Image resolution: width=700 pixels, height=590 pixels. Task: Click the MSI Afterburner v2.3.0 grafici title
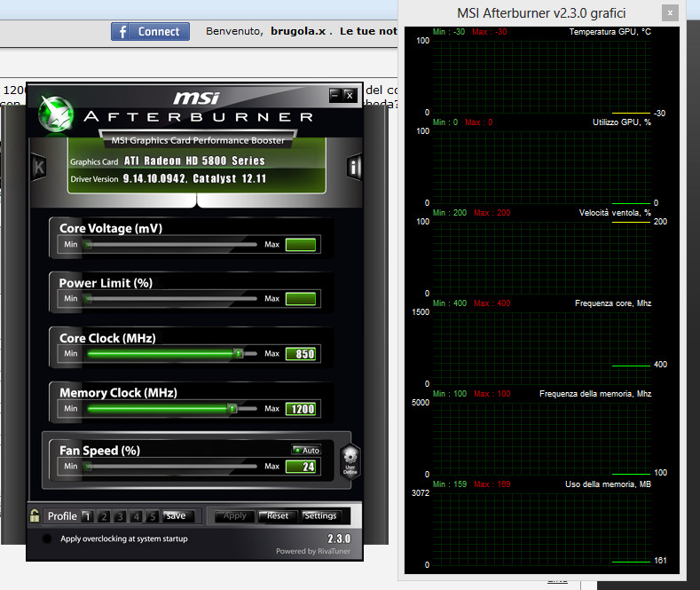tap(541, 13)
